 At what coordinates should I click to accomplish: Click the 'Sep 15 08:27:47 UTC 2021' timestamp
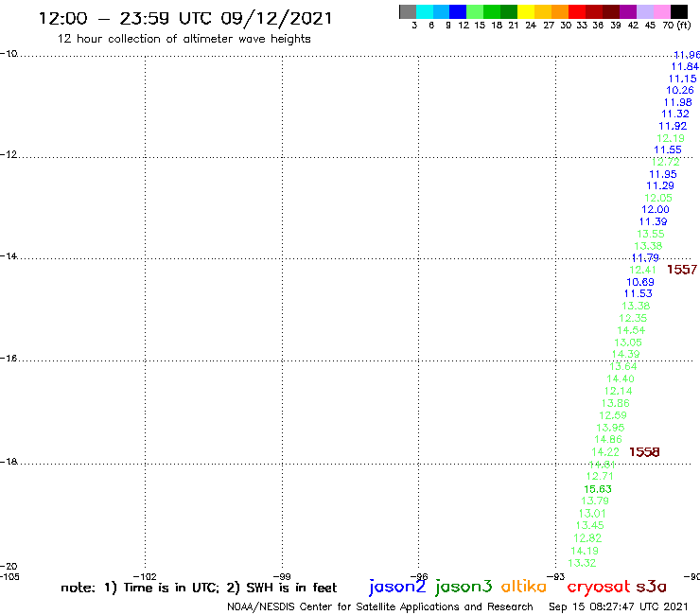[619, 606]
